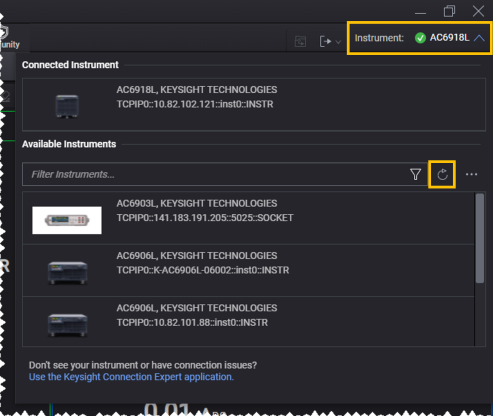Select AC6906L at 10.82.101.88

click(248, 322)
